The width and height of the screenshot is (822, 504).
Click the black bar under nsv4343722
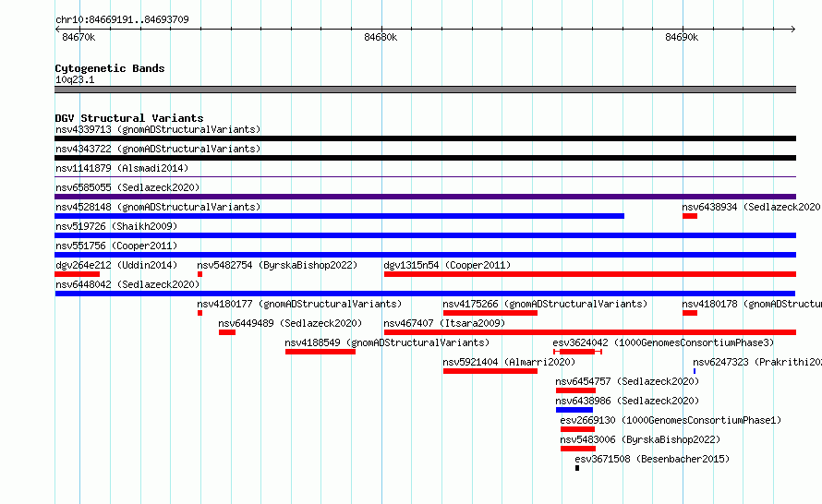(425, 158)
